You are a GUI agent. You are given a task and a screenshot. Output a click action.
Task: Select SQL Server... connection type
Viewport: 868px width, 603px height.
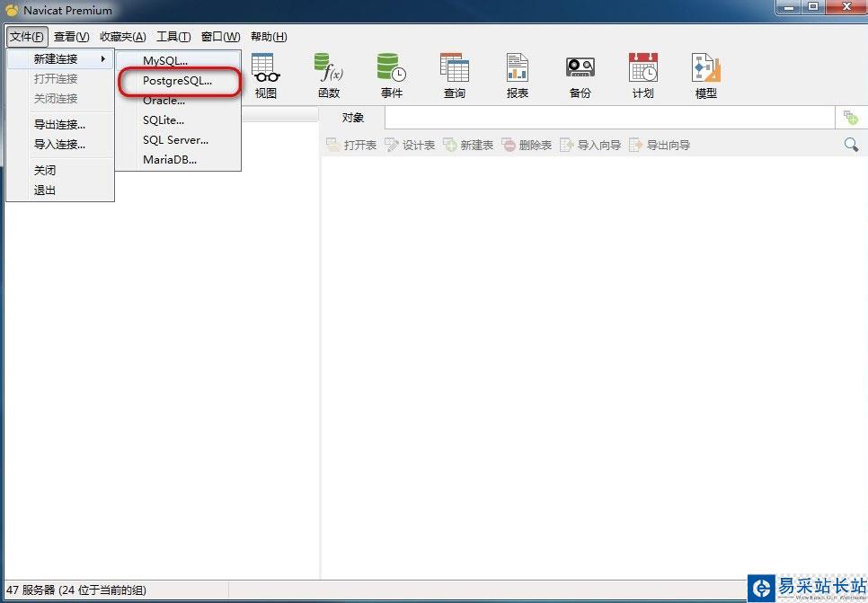[178, 140]
